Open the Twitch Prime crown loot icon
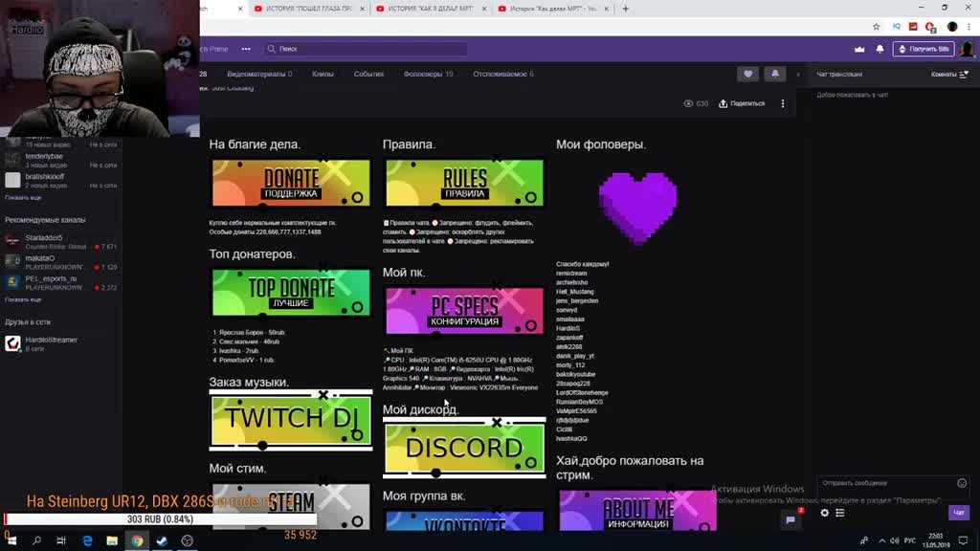The image size is (980, 551). (859, 49)
